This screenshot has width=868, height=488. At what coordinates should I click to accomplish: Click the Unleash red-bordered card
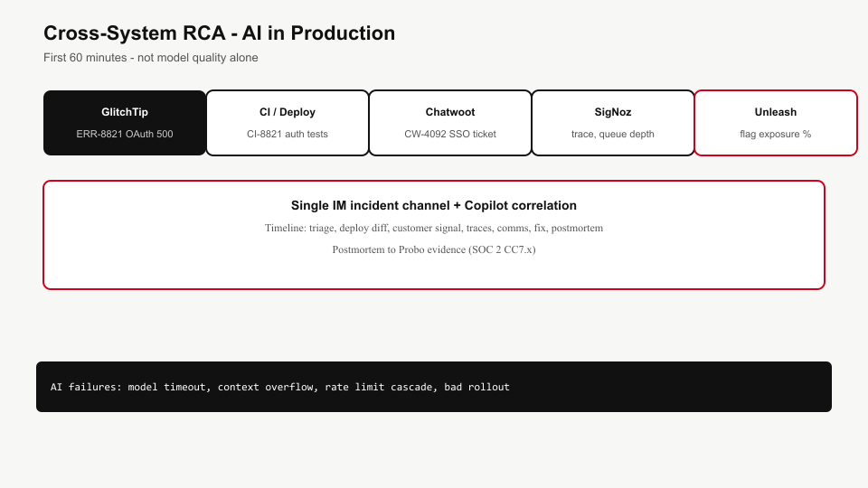(776, 123)
